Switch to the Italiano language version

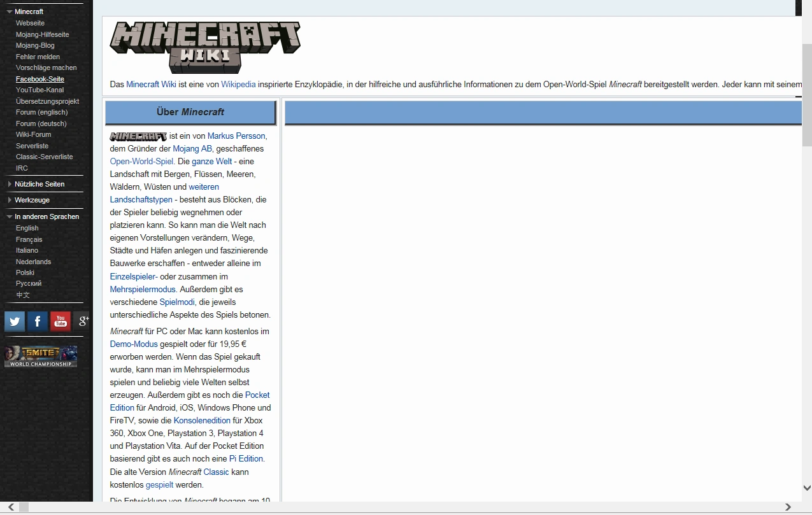[27, 250]
